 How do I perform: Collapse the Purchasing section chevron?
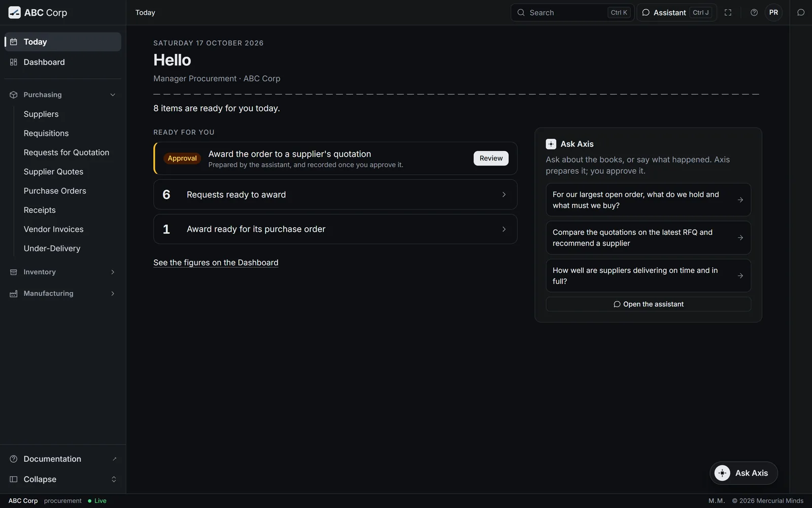113,95
